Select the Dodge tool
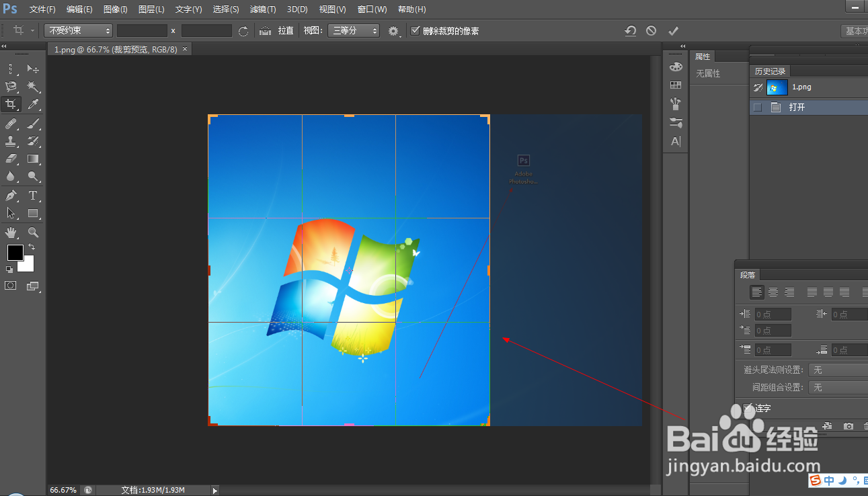This screenshot has height=496, width=868. [33, 177]
